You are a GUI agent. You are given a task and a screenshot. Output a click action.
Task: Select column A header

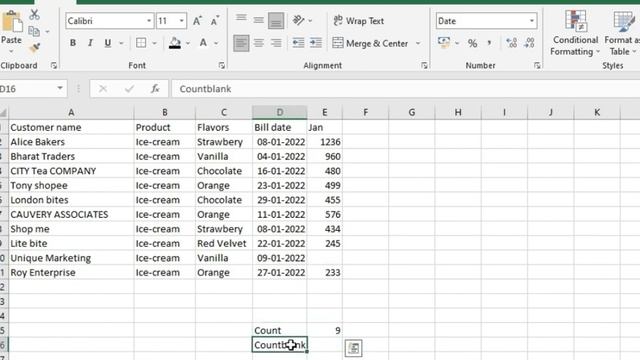point(71,112)
